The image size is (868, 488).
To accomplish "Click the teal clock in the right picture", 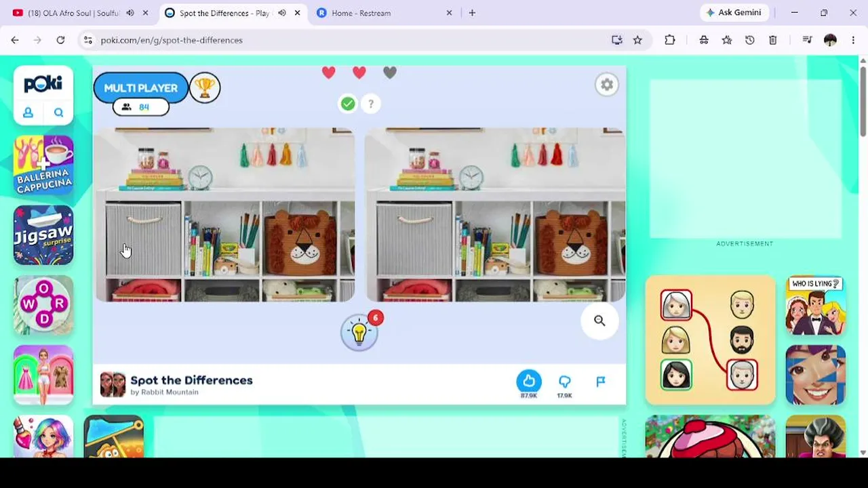I will click(471, 178).
